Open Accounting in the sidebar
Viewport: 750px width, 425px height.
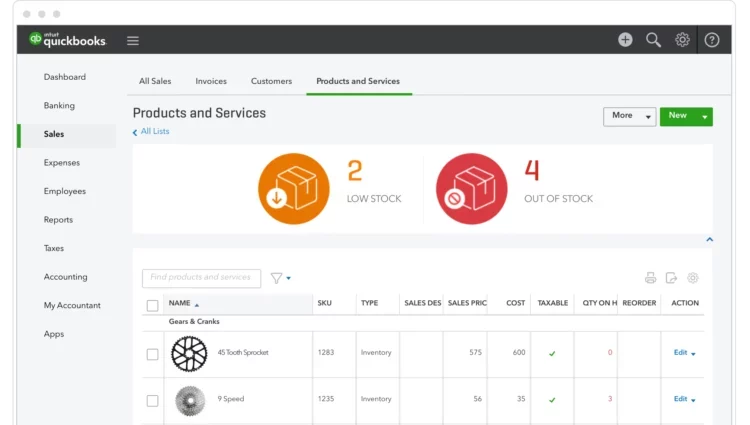click(66, 277)
